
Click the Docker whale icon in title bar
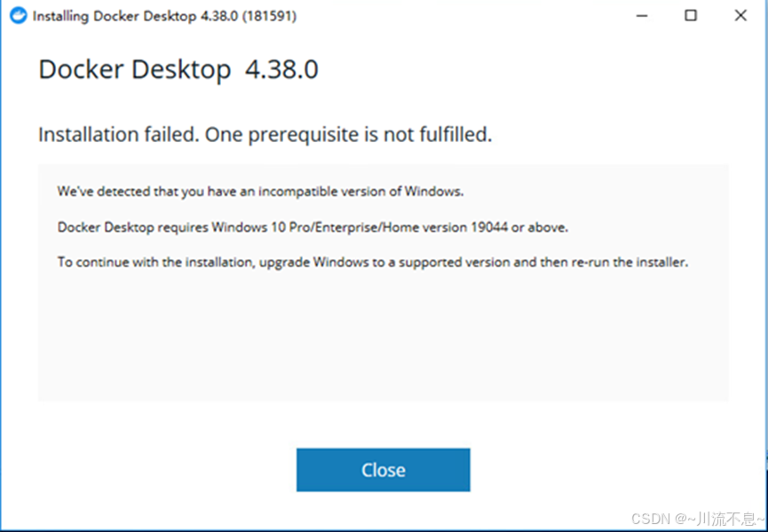(18, 16)
